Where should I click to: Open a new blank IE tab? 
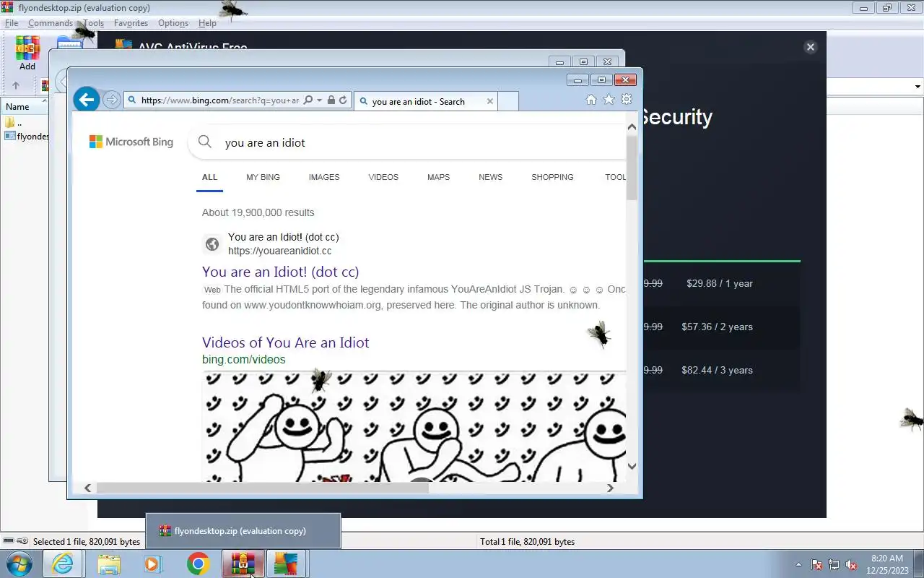pos(508,101)
